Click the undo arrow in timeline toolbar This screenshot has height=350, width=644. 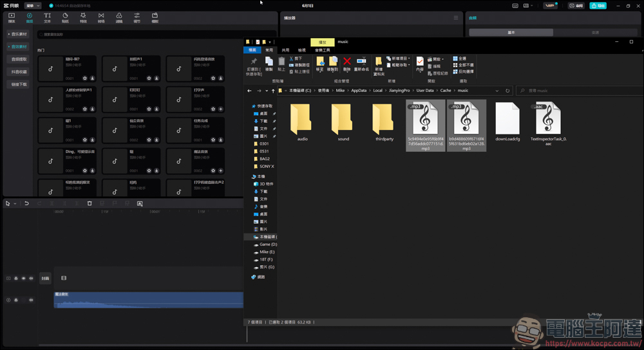(x=26, y=203)
